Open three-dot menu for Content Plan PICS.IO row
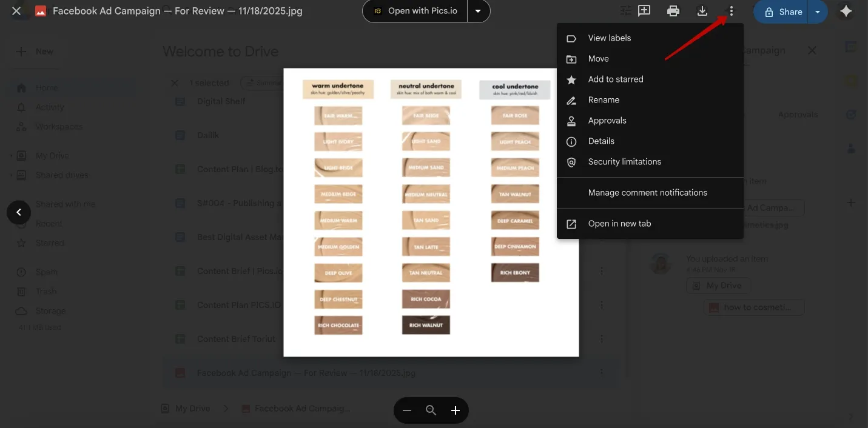The height and width of the screenshot is (428, 868). [x=602, y=305]
